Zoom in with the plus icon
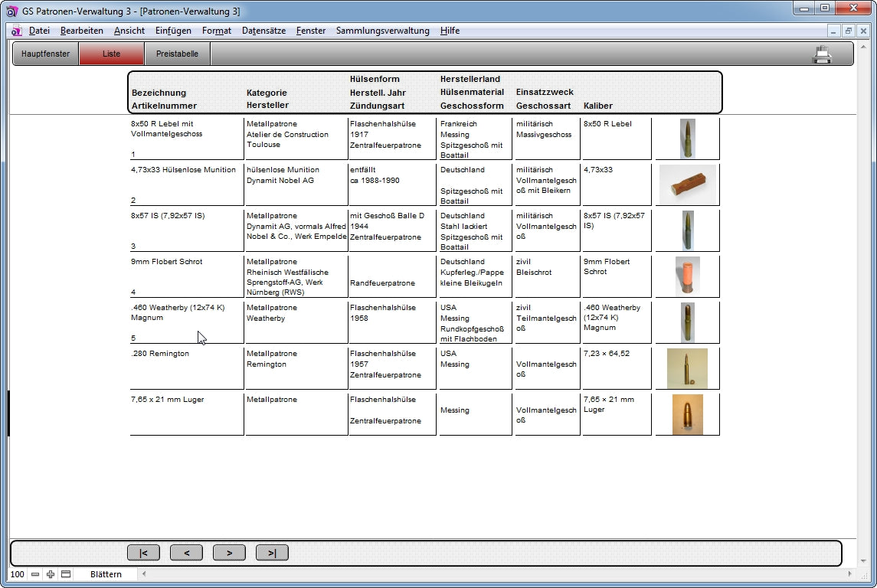 click(51, 574)
